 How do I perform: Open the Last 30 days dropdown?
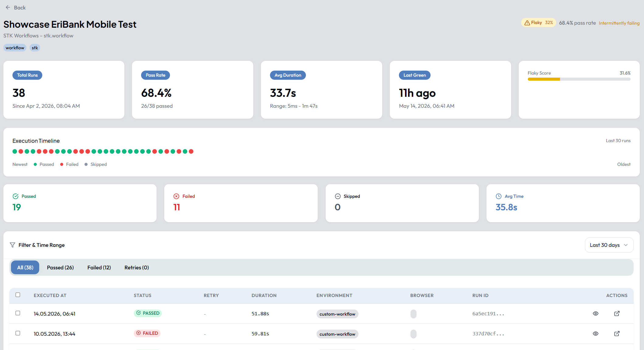point(609,245)
